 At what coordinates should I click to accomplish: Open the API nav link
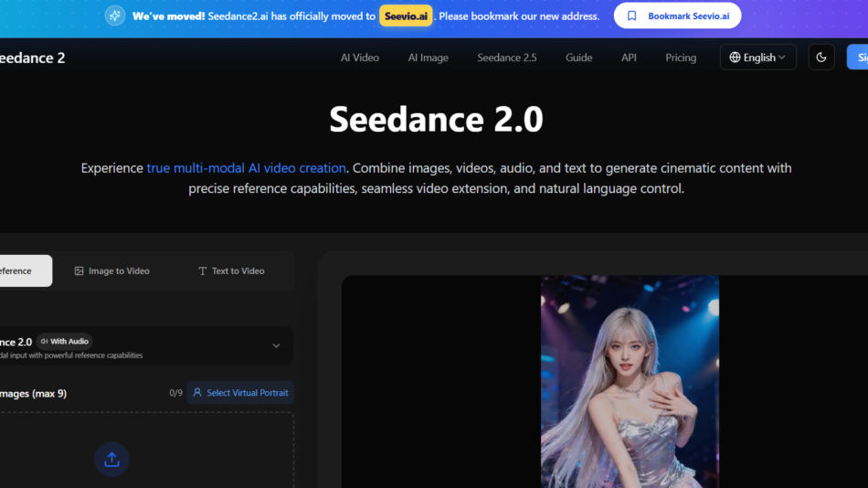[629, 58]
